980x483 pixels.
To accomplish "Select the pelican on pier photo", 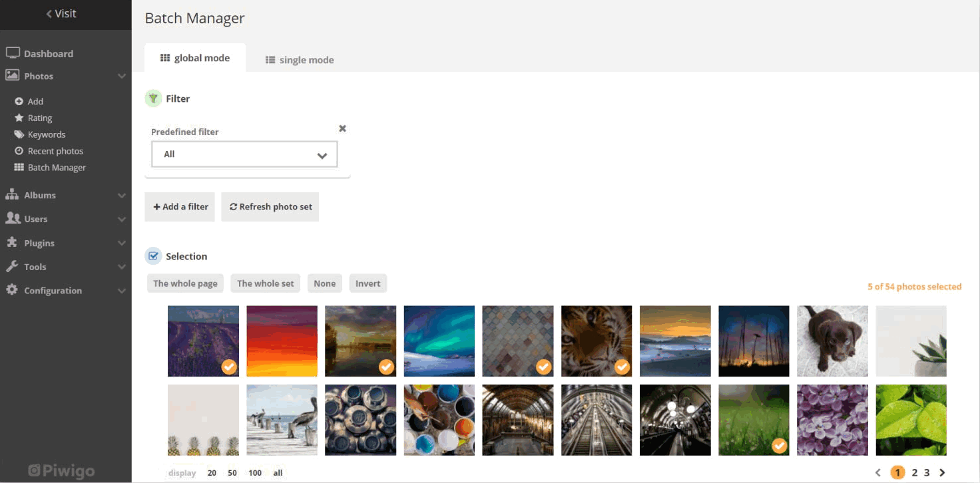I will click(x=282, y=420).
